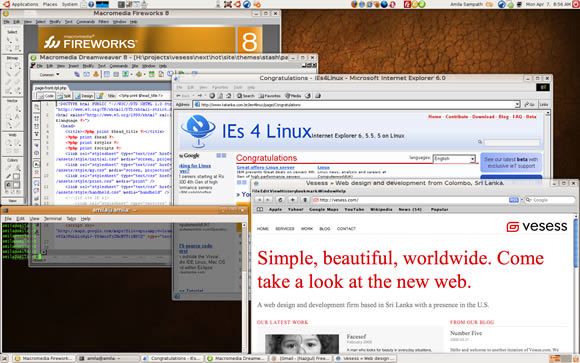This screenshot has height=363, width=580.
Task: Click the HOME link on vesess site
Action: [263, 229]
